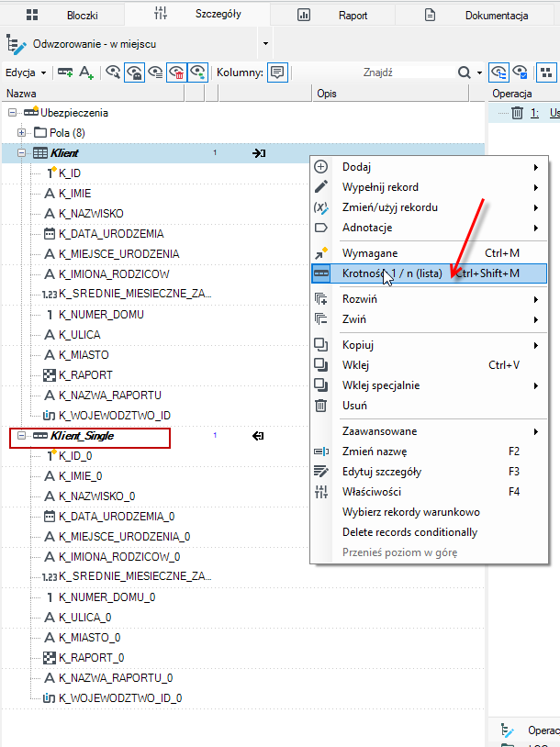Expand the Pola (8) folder
Image resolution: width=560 pixels, height=747 pixels.
tap(21, 132)
